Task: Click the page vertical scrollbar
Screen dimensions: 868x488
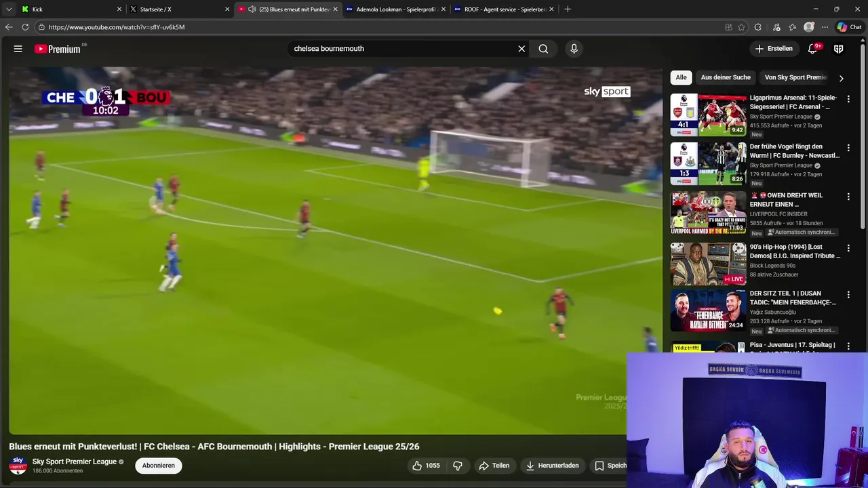Action: click(864, 136)
